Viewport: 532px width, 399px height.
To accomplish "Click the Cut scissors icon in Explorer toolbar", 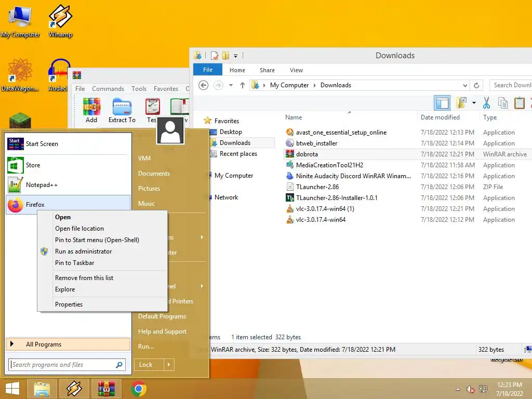I will (486, 103).
